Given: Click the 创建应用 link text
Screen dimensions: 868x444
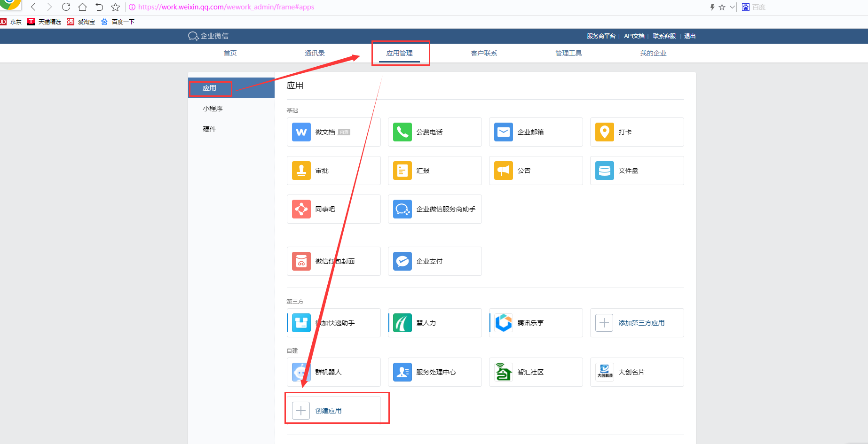Looking at the screenshot, I should coord(329,411).
